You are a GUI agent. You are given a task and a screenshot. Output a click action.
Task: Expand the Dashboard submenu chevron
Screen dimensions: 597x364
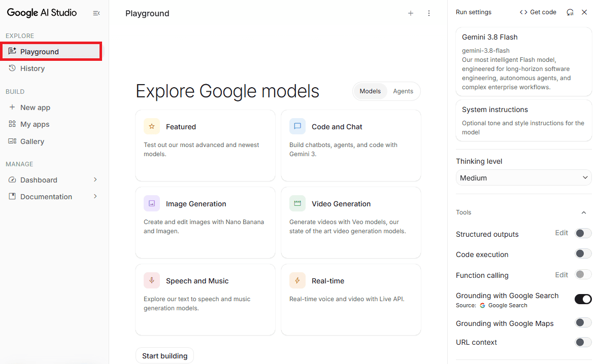95,179
